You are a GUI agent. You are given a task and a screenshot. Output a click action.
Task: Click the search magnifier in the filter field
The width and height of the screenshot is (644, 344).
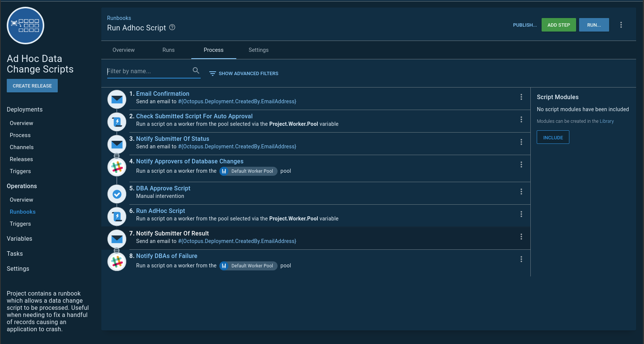coord(196,70)
